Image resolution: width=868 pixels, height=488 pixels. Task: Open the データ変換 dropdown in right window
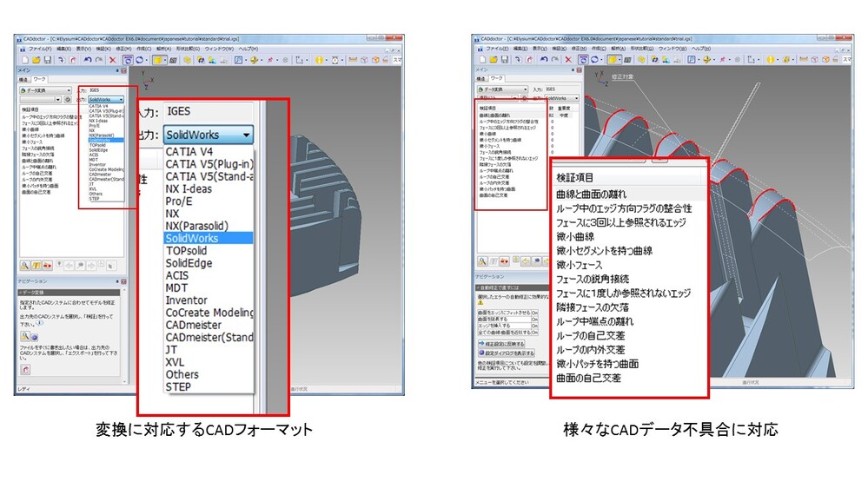tap(503, 89)
